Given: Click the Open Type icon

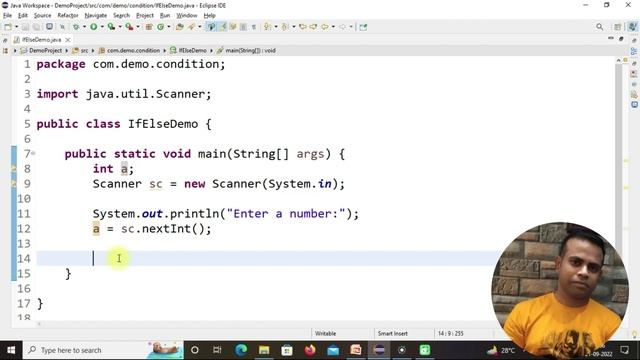Looking at the screenshot, I should point(180,27).
